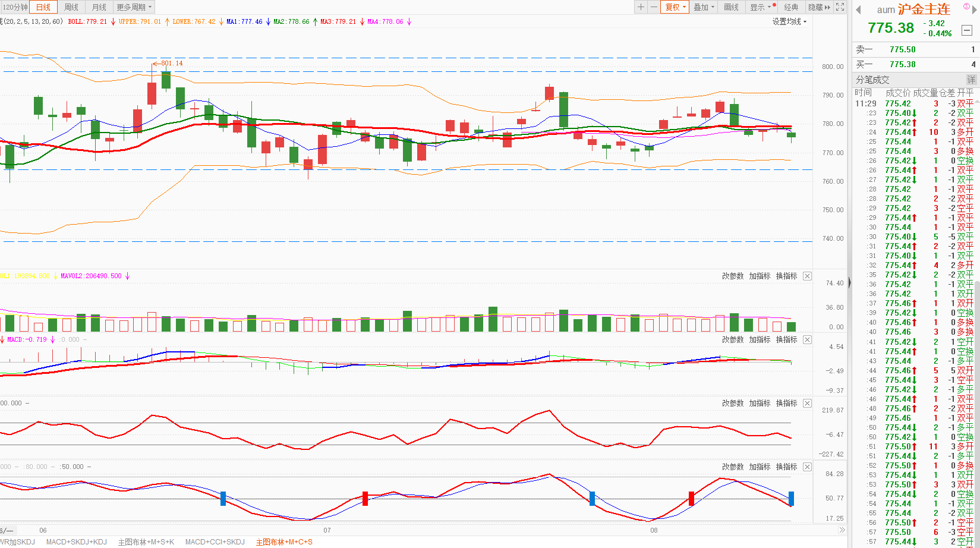
Task: Close the CCI indicator panel
Action: coord(807,403)
